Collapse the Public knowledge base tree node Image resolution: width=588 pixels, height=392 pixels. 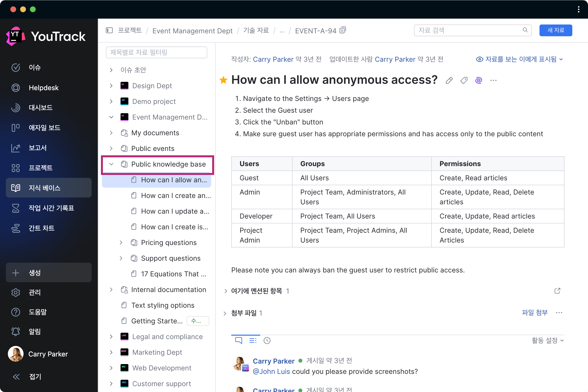(111, 164)
